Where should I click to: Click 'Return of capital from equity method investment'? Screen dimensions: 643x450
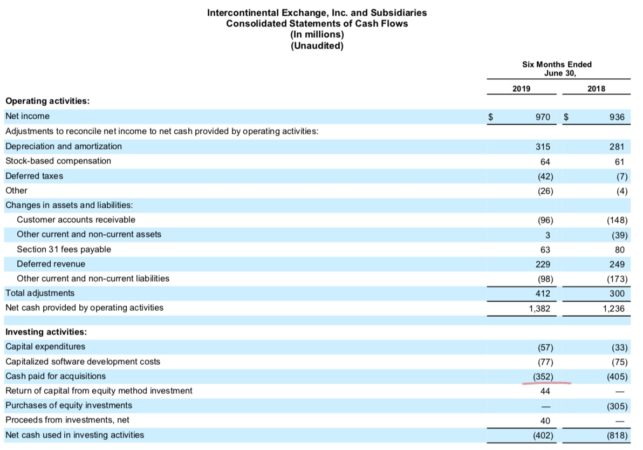[98, 391]
